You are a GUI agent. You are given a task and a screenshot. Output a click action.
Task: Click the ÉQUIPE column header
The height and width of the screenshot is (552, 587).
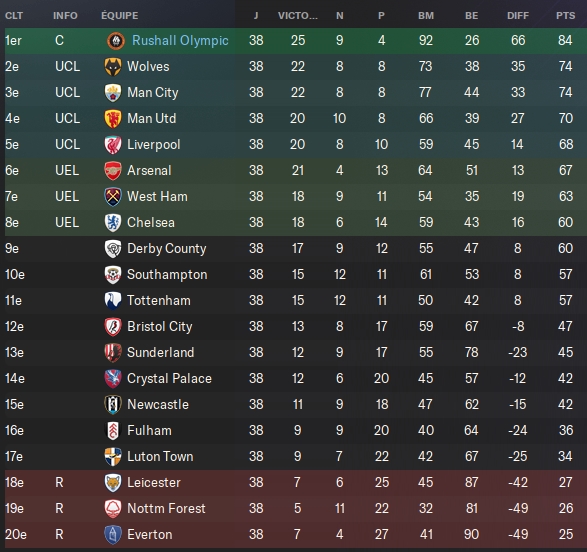[119, 15]
